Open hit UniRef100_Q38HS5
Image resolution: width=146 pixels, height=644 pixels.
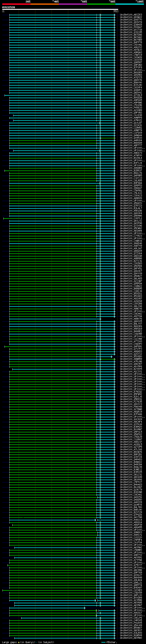[x=131, y=25]
